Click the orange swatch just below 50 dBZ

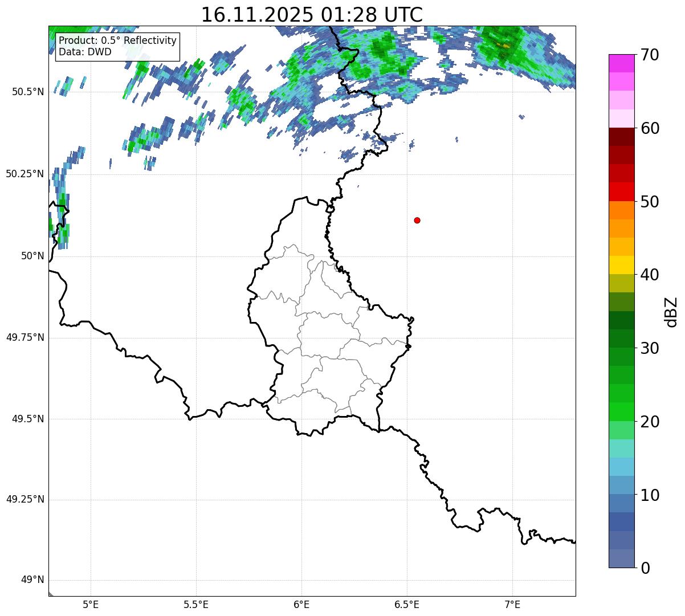click(621, 210)
